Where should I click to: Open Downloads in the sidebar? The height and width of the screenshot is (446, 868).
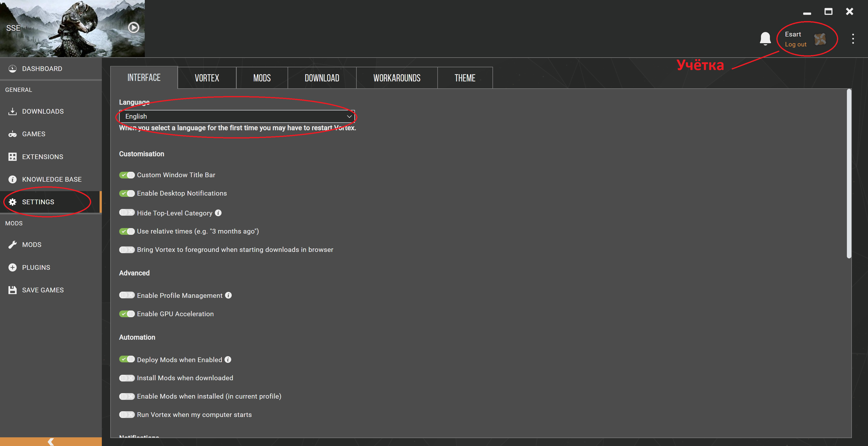click(42, 111)
